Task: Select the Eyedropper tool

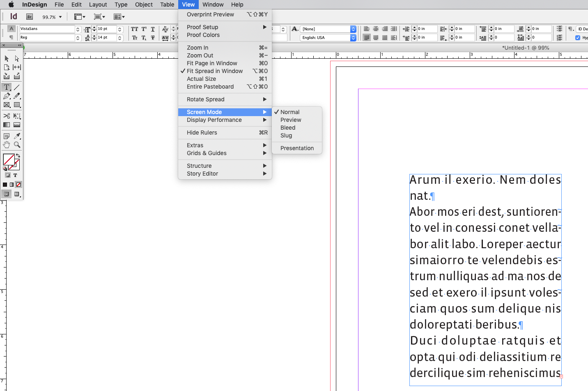Action: pyautogui.click(x=17, y=135)
